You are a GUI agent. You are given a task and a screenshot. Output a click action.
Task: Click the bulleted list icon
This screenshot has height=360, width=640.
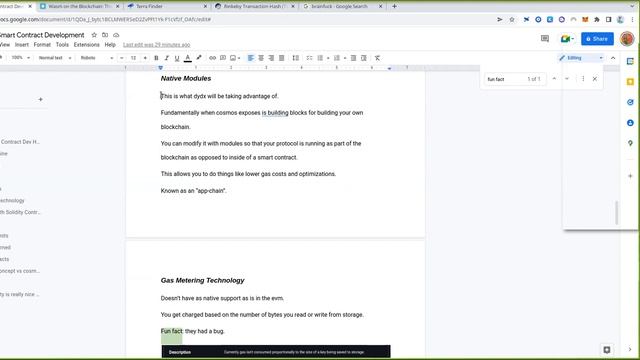click(x=320, y=58)
